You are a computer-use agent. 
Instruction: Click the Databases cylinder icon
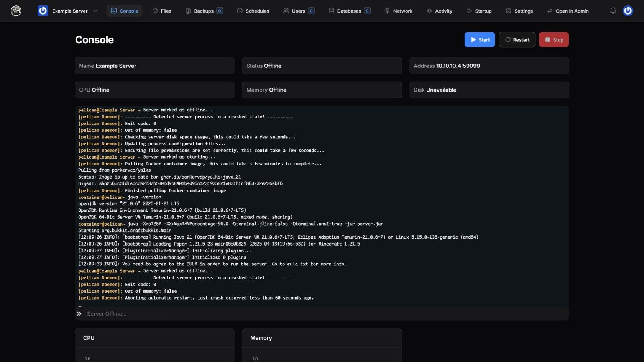pos(331,11)
